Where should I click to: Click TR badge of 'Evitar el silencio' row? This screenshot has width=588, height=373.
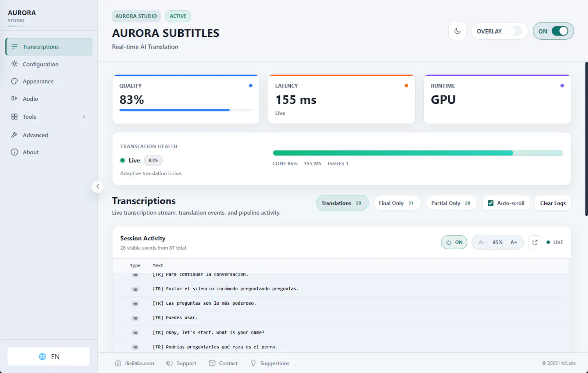[x=135, y=290]
